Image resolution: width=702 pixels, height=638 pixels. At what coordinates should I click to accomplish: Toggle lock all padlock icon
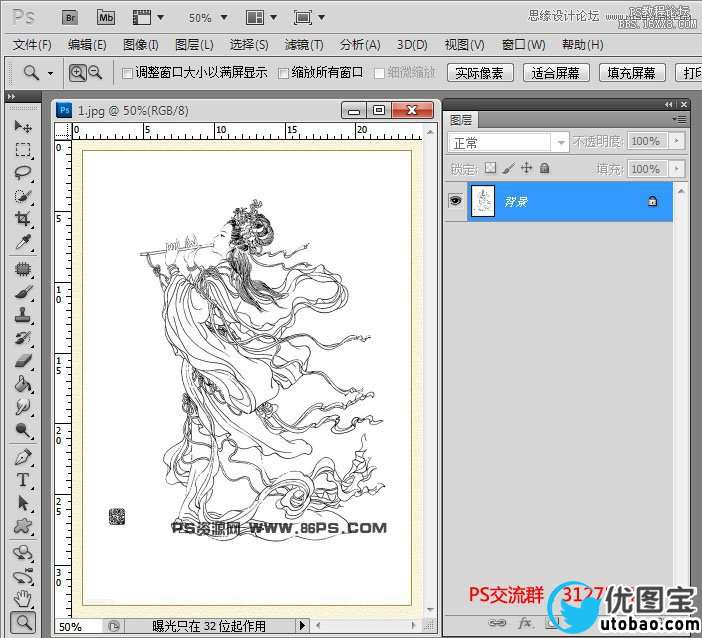544,168
